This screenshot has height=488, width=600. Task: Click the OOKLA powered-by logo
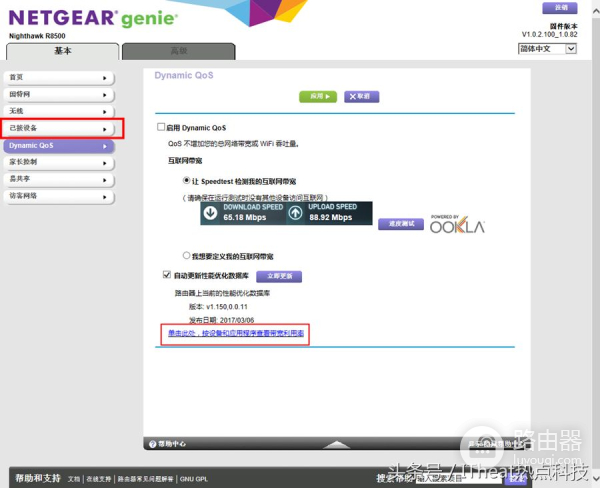point(457,224)
